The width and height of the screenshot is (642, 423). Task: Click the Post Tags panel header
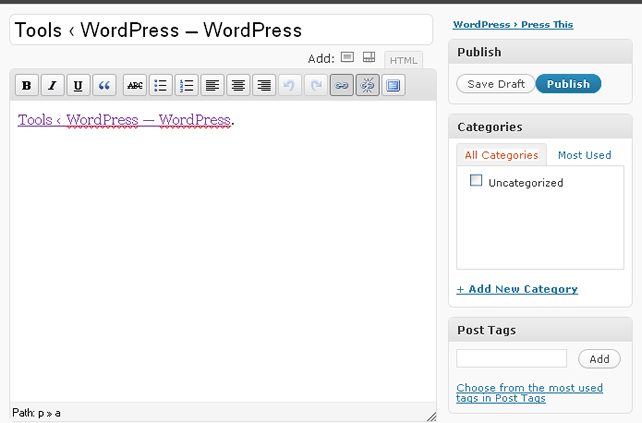[540, 330]
